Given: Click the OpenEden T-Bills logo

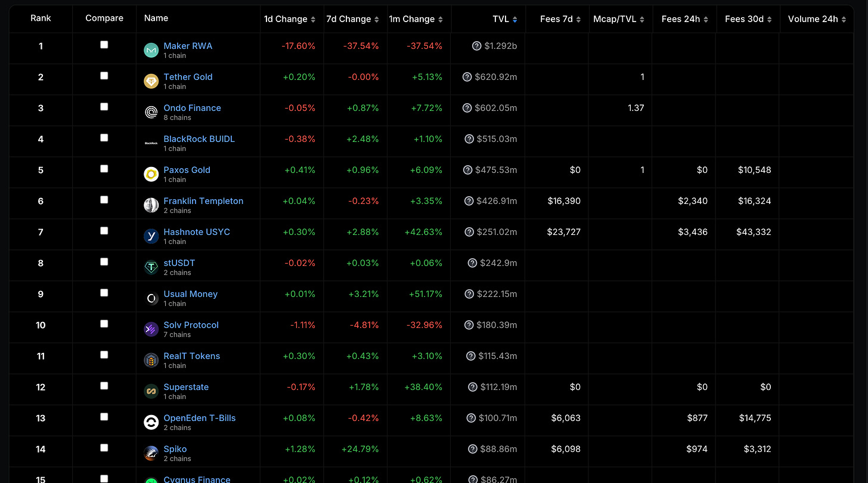Looking at the screenshot, I should (151, 423).
